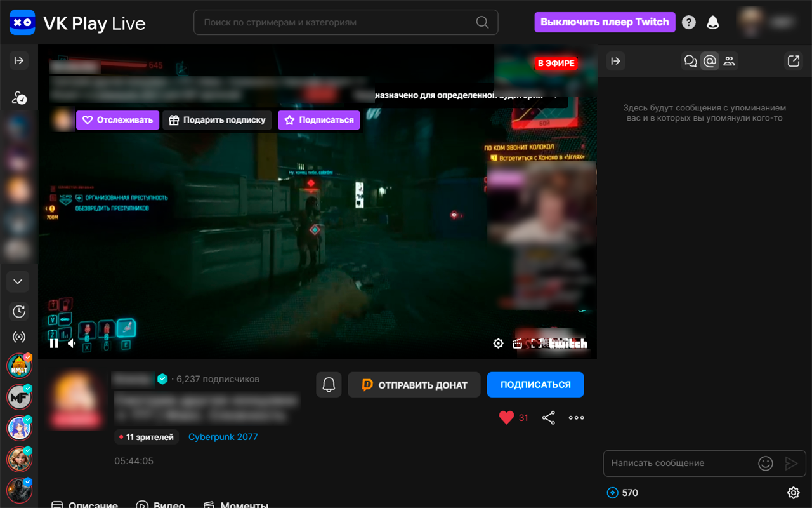
Task: Switch to mentions tab
Action: 710,61
